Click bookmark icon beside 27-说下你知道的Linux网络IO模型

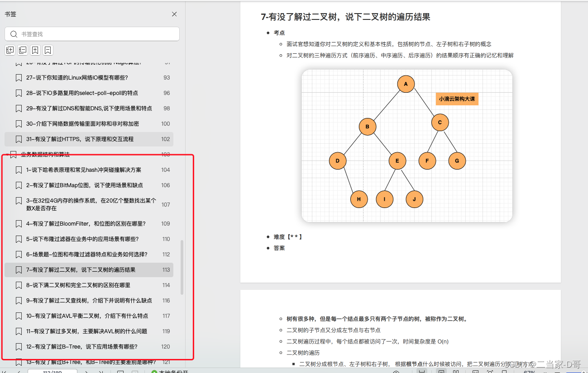point(19,78)
